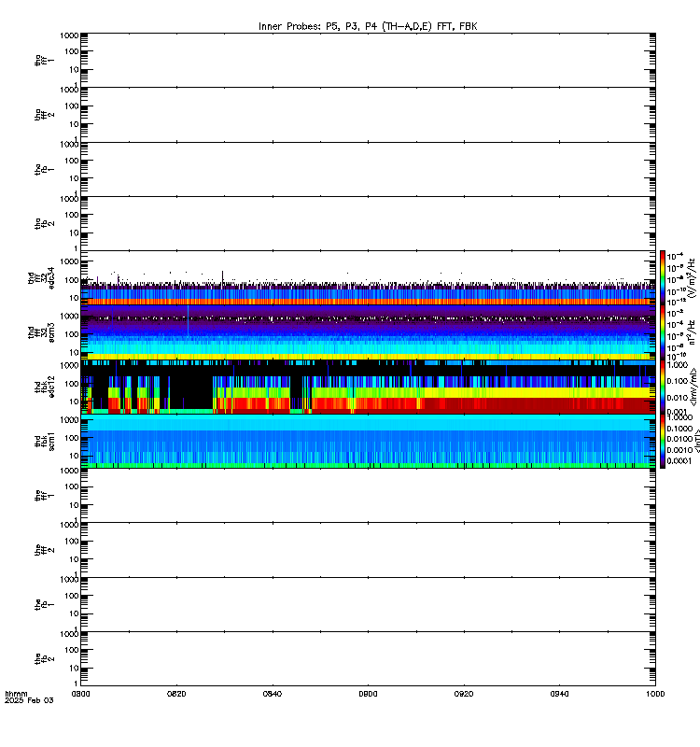Click the 100 y-axis tick of tha ff 2 panel

72,106
